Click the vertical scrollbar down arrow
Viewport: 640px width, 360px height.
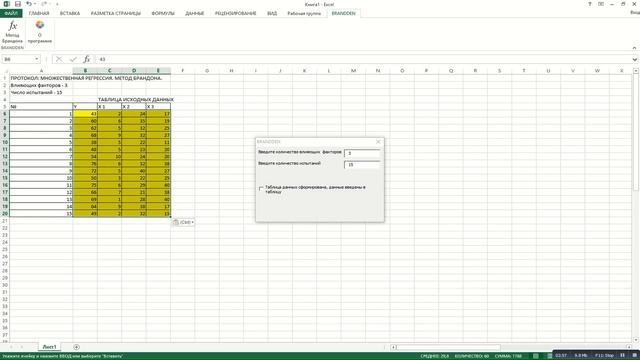coord(636,340)
